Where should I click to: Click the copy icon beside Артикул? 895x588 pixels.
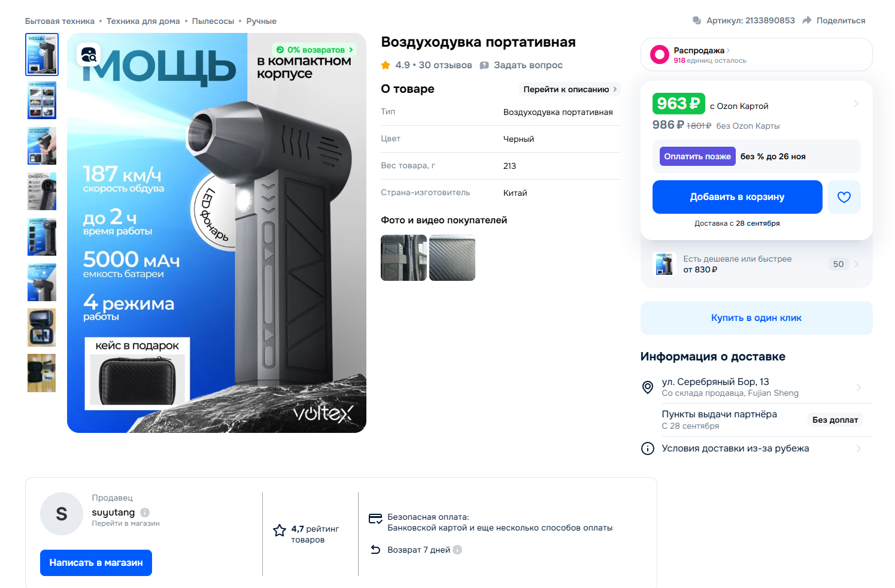pos(697,20)
